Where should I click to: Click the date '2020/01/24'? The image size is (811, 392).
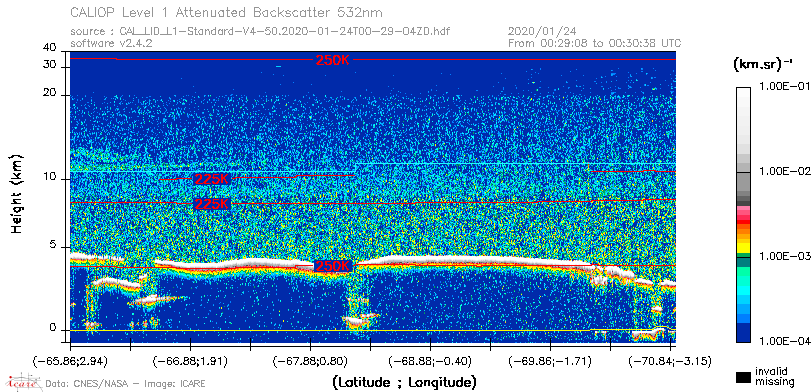[x=542, y=31]
